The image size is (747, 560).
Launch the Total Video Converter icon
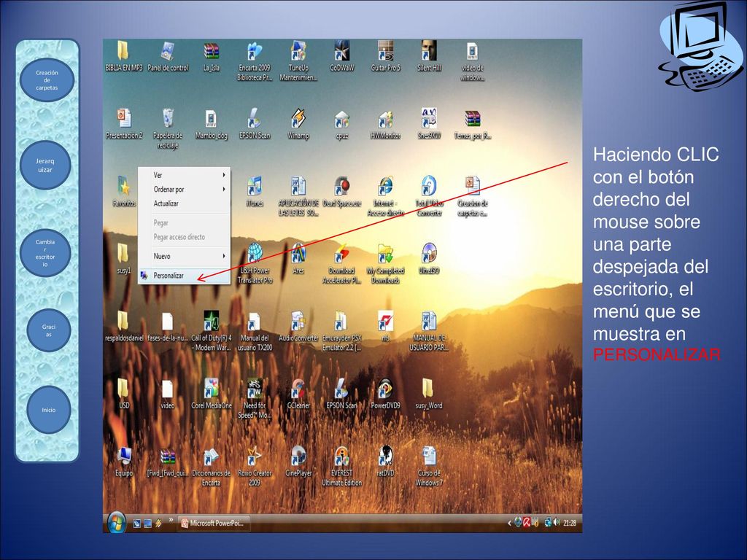429,186
